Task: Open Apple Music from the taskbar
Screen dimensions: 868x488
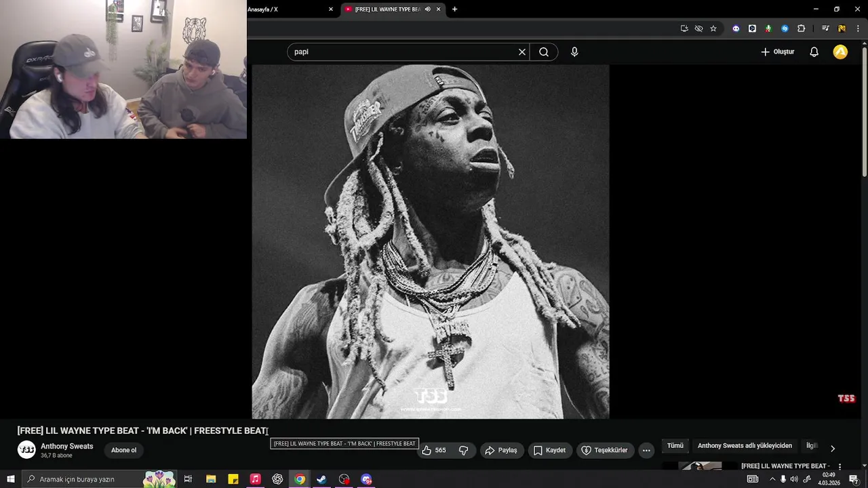Action: click(x=255, y=479)
